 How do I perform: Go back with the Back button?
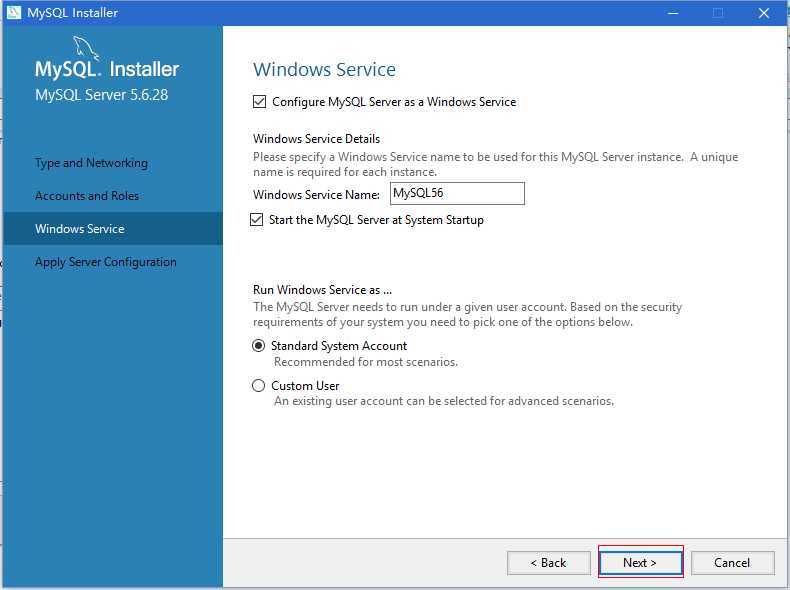549,562
